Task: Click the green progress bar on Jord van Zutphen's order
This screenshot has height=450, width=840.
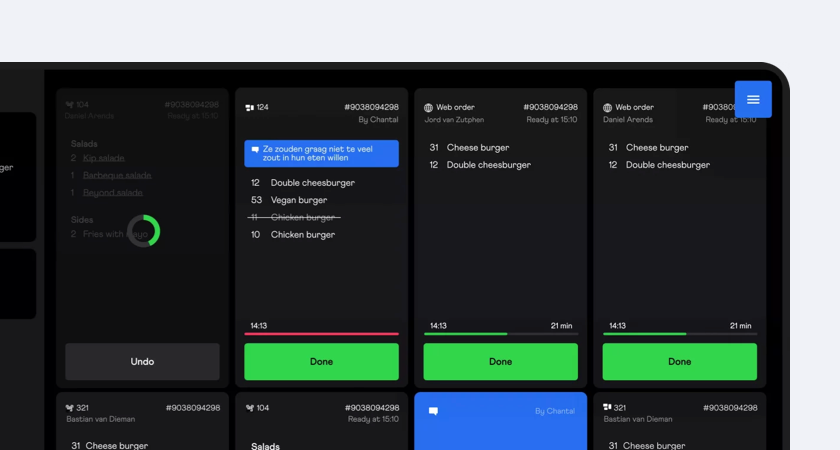Action: click(500, 334)
